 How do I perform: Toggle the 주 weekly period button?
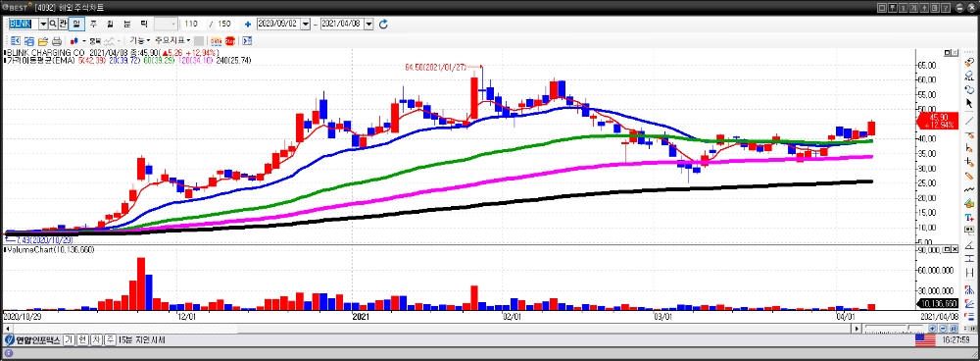93,24
